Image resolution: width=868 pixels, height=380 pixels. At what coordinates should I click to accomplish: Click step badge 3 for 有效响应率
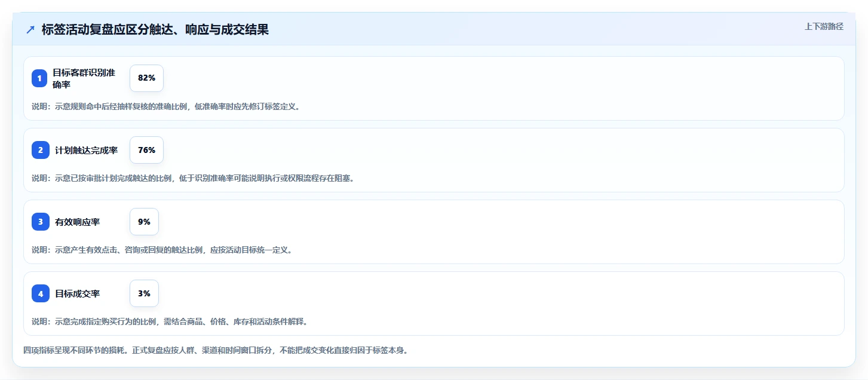[x=41, y=222]
